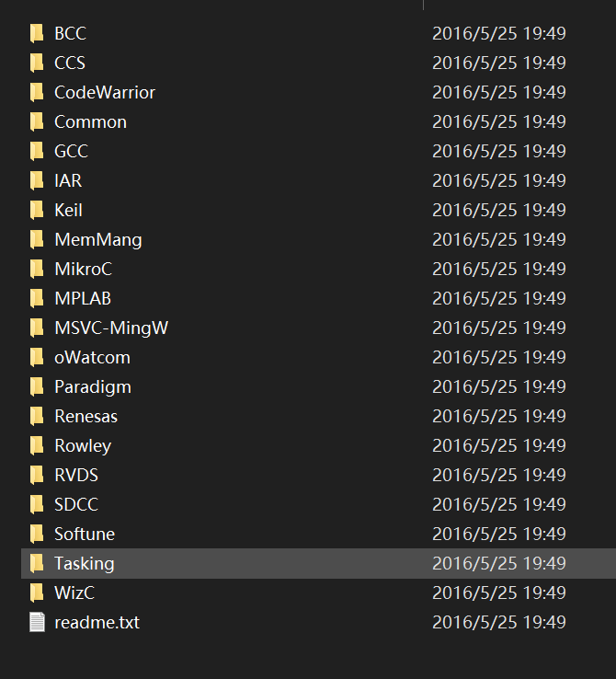Select the Common folder name
This screenshot has width=616, height=679.
point(90,122)
